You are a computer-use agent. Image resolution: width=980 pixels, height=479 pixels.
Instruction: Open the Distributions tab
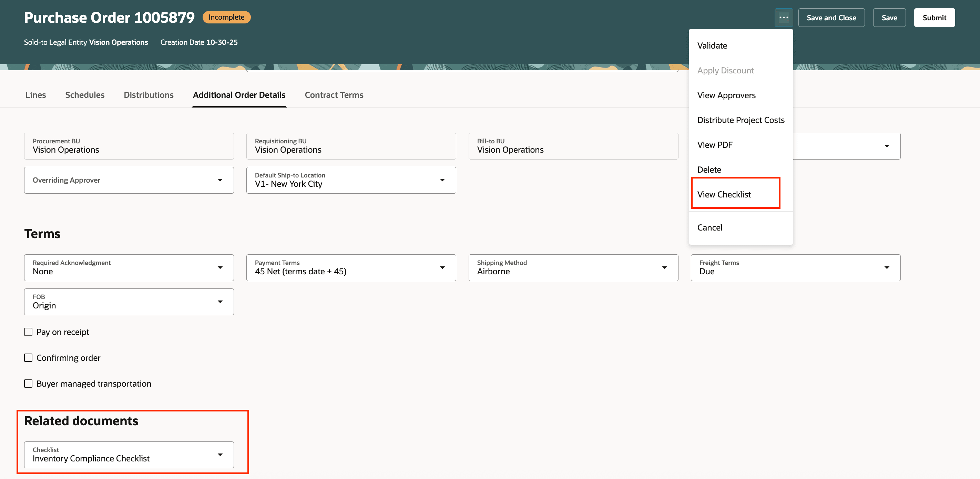[x=149, y=95]
